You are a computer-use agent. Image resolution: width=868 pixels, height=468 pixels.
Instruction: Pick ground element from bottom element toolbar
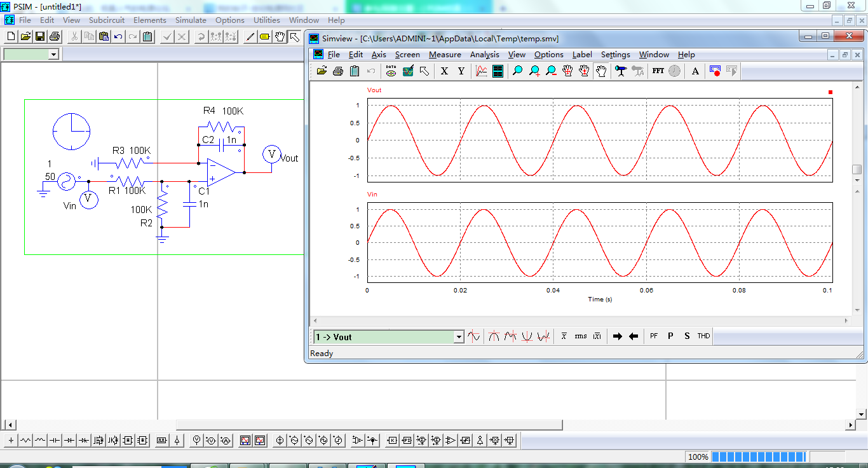point(11,440)
